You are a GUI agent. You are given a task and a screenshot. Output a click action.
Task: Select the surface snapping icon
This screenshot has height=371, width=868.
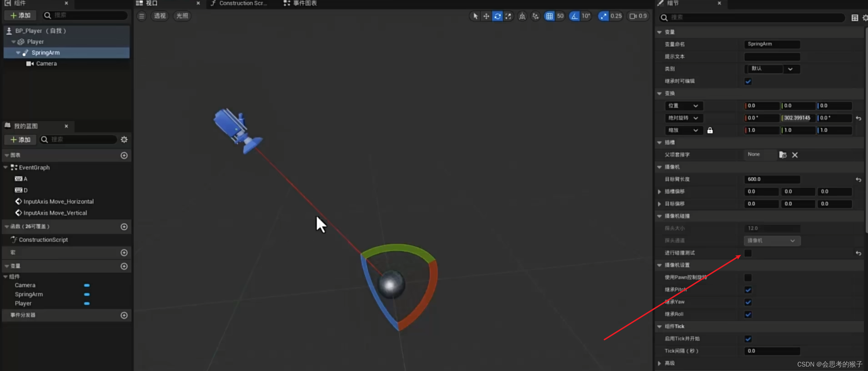tap(535, 16)
